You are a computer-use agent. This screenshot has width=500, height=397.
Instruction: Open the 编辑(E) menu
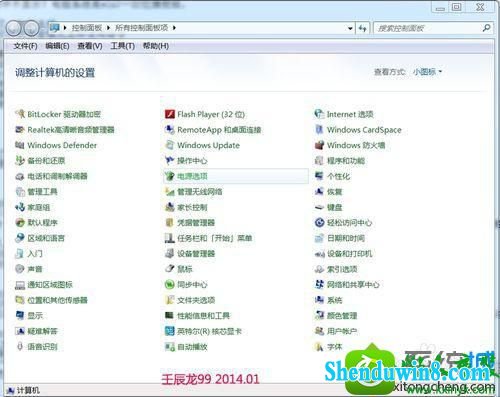[57, 46]
